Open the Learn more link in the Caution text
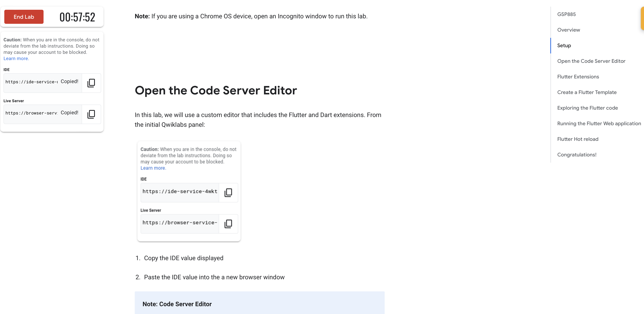Screen dimensions: 644x314 pos(16,58)
